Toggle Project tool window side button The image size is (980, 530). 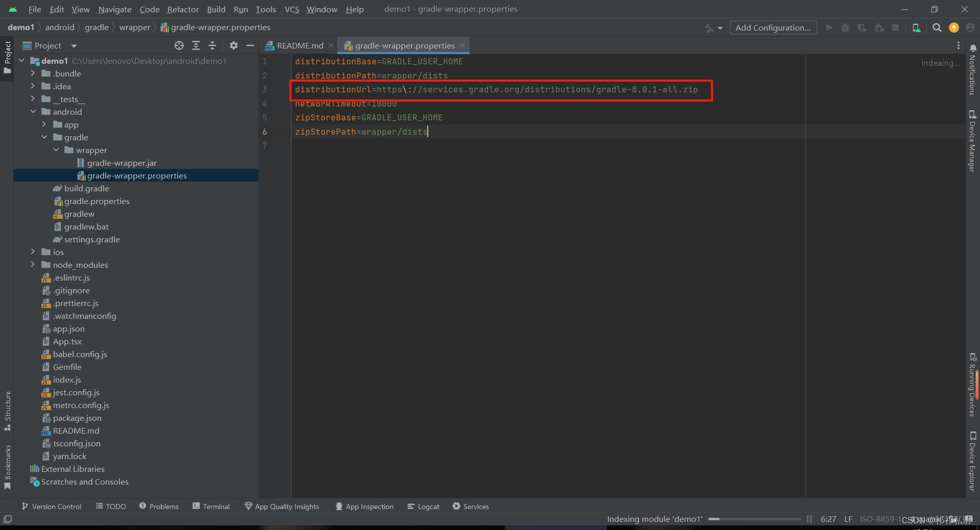pyautogui.click(x=7, y=57)
